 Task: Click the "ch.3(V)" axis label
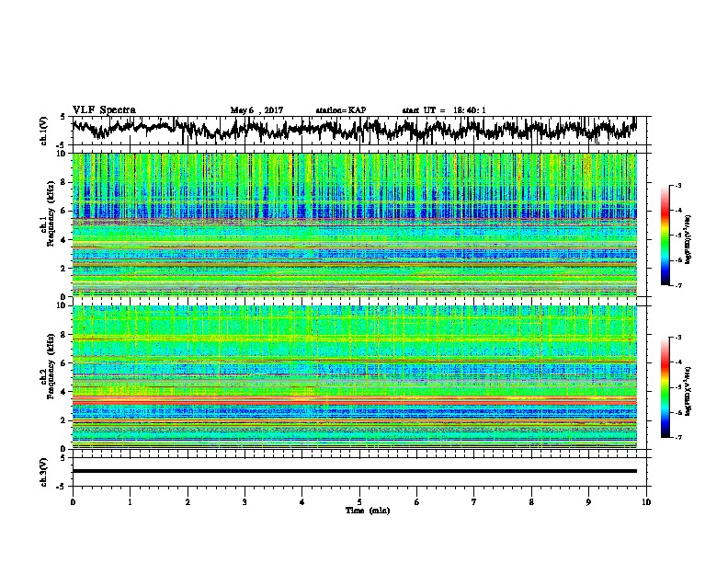tap(44, 472)
